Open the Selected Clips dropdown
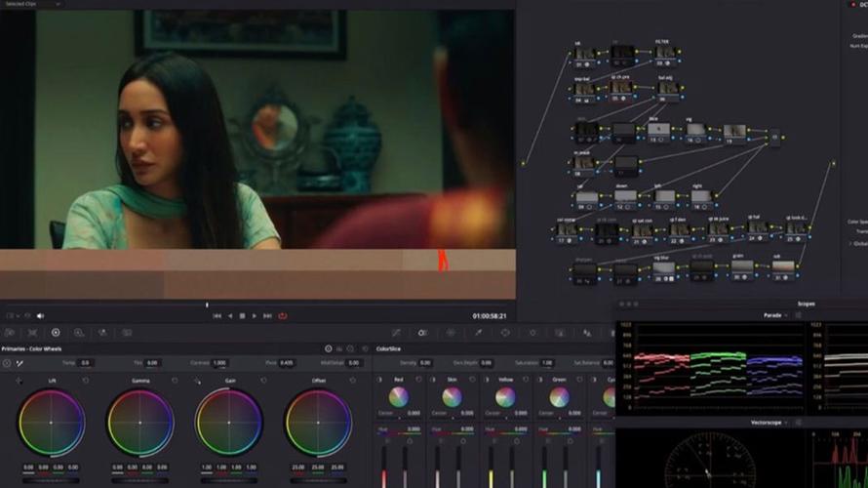Image resolution: width=868 pixels, height=488 pixels. pyautogui.click(x=32, y=4)
